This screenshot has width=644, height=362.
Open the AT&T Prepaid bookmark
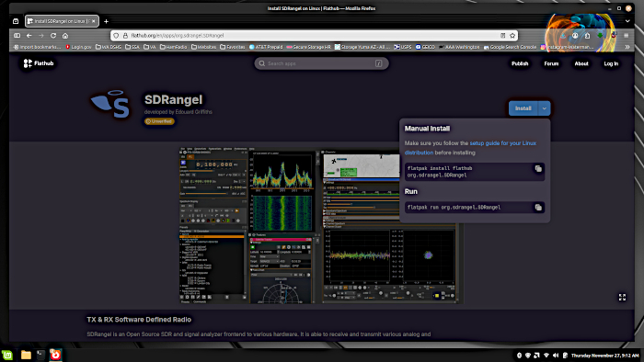click(x=266, y=47)
